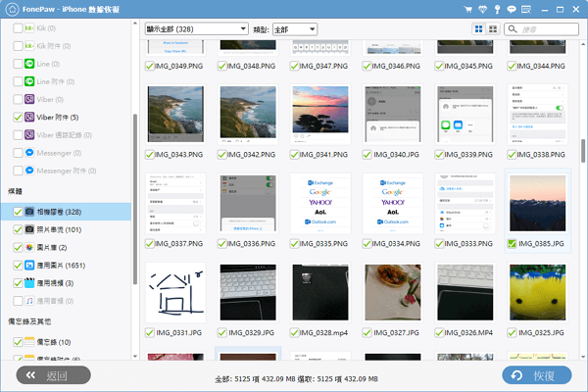
Task: Click the sidebar vertical scrollbar thumb
Action: point(135,199)
